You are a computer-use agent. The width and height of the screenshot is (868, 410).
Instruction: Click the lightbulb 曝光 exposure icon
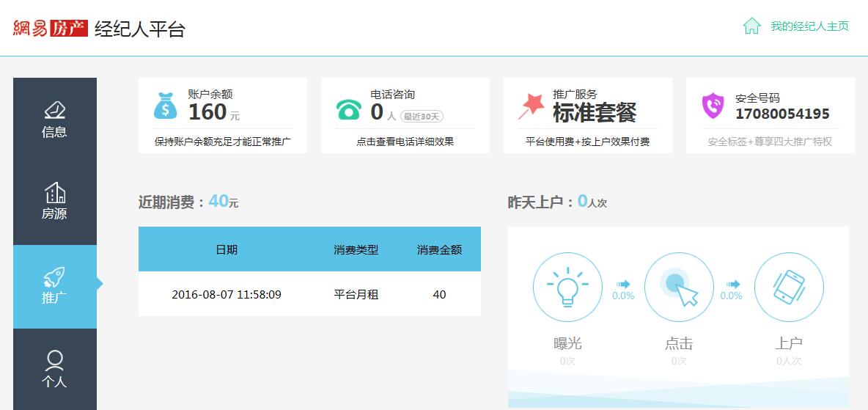567,287
